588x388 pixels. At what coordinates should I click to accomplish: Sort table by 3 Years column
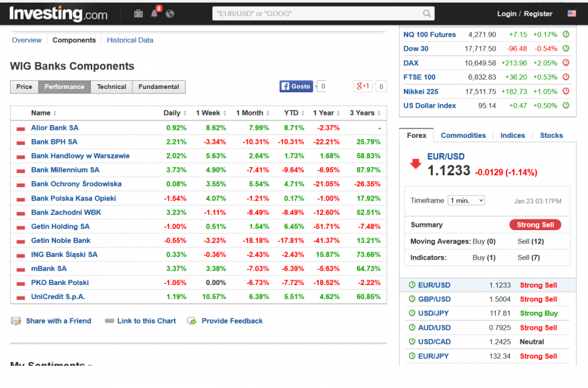click(365, 112)
